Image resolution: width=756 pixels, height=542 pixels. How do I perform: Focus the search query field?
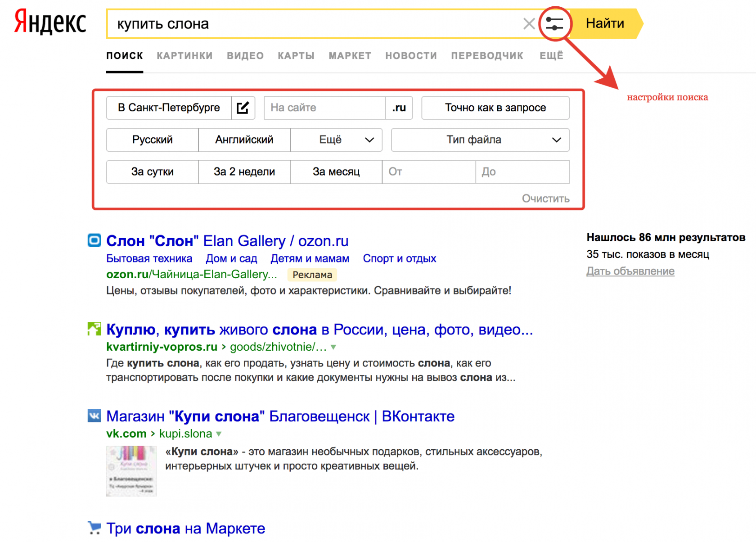315,23
